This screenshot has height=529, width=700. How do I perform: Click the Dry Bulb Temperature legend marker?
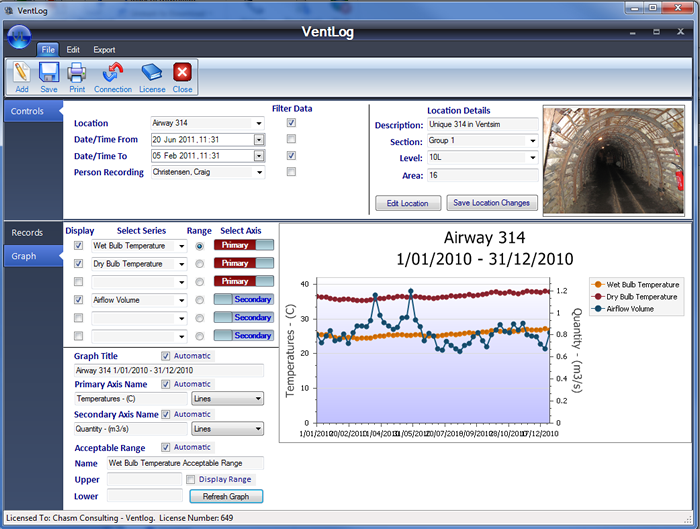pyautogui.click(x=597, y=297)
